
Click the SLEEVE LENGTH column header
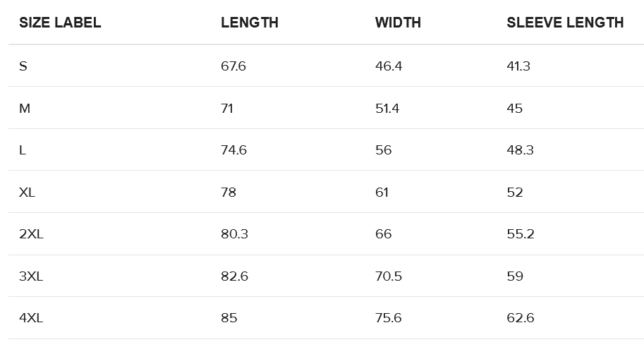[x=565, y=23]
